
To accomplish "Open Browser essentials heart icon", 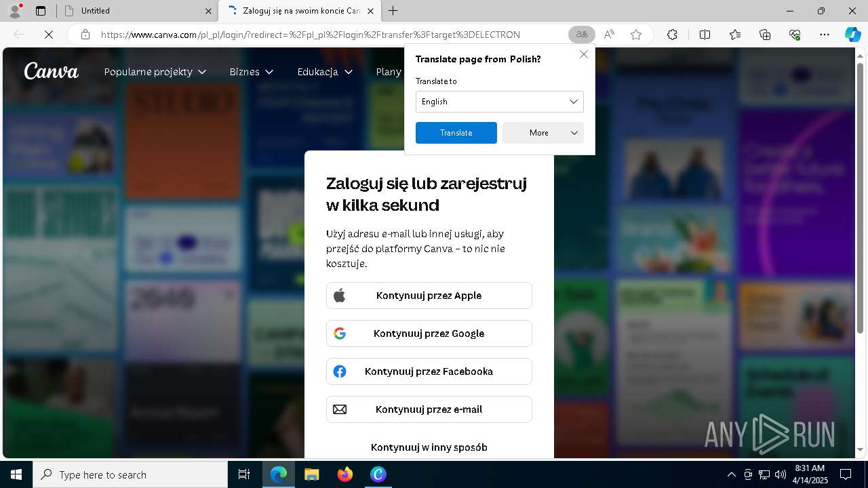I will [x=795, y=35].
